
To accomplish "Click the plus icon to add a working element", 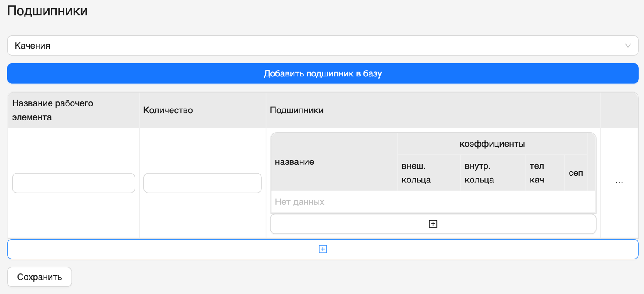I will coord(322,249).
